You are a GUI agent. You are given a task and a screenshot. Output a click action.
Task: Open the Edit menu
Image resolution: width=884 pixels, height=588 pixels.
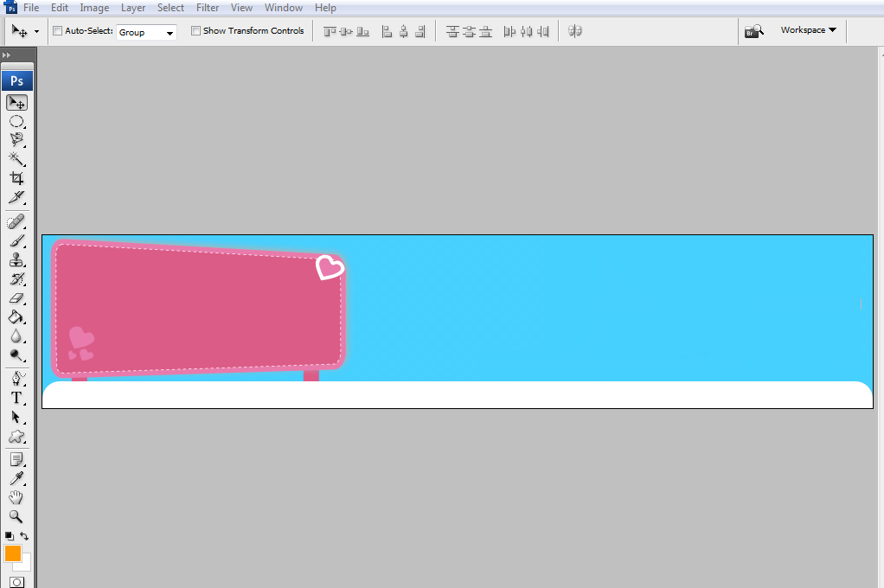[59, 7]
